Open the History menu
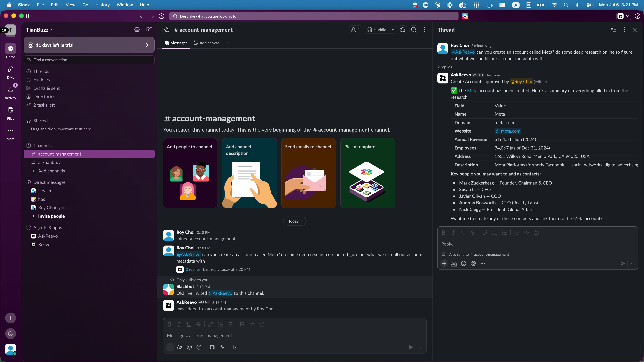Viewport: 644px width, 362px height. click(102, 5)
